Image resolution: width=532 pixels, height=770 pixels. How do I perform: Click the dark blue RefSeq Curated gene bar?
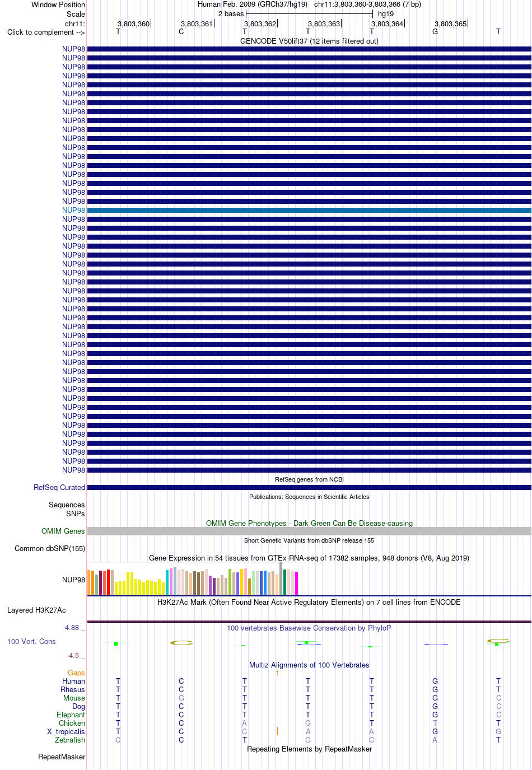(309, 487)
